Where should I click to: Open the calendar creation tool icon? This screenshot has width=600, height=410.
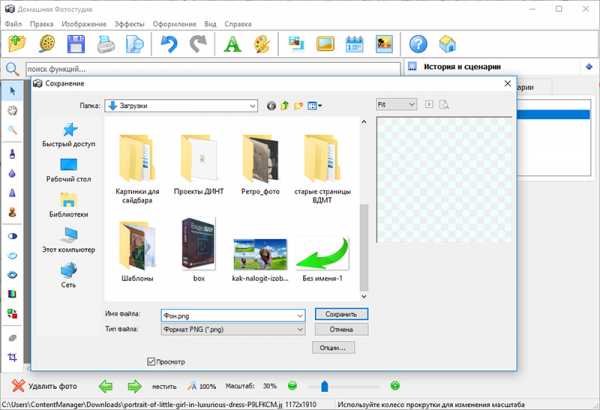(x=354, y=43)
